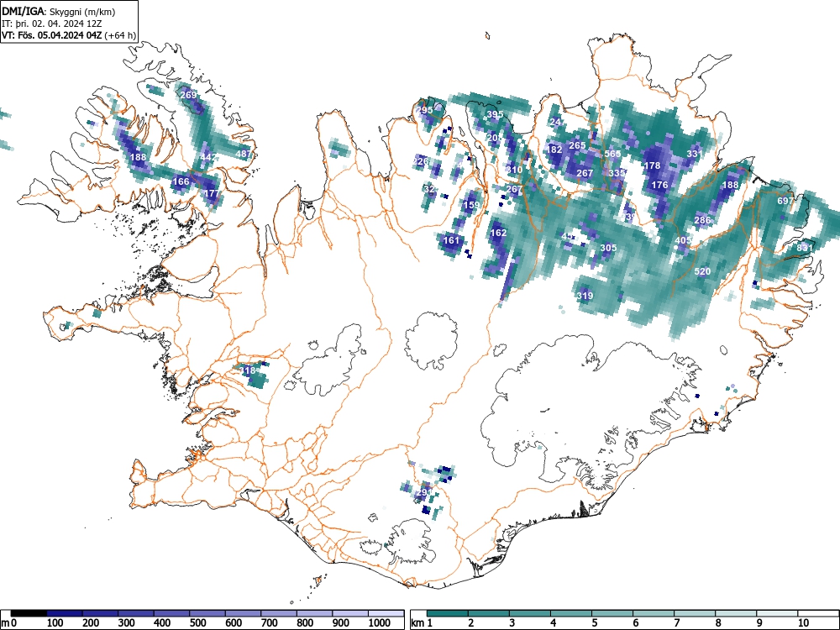Click the 500–600 m purple legend swatch
Image resolution: width=840 pixels, height=630 pixels.
(207, 613)
